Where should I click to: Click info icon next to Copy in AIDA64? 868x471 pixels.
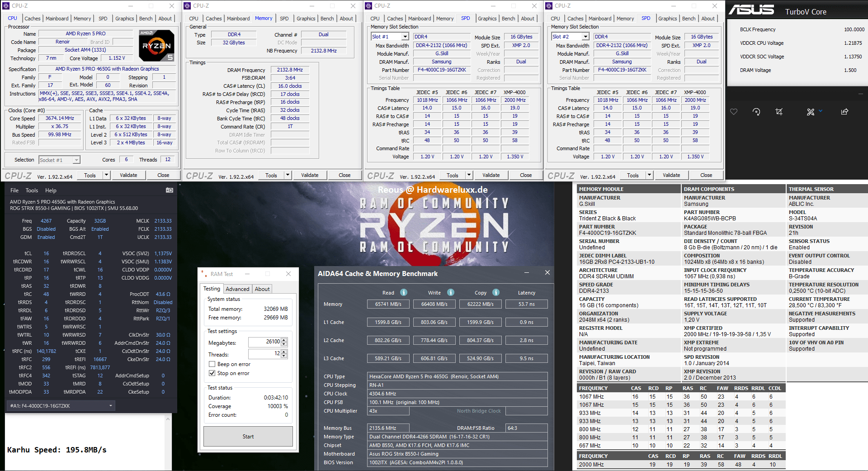pos(496,292)
